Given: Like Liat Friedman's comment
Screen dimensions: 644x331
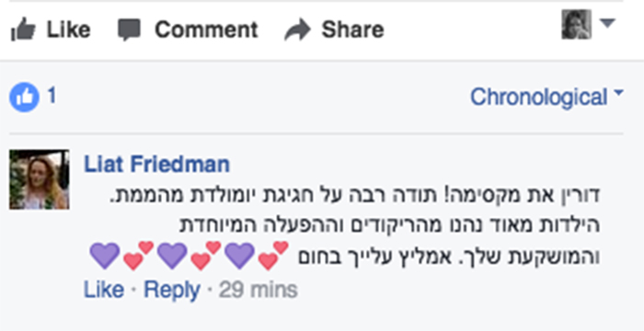Looking at the screenshot, I should 104,290.
